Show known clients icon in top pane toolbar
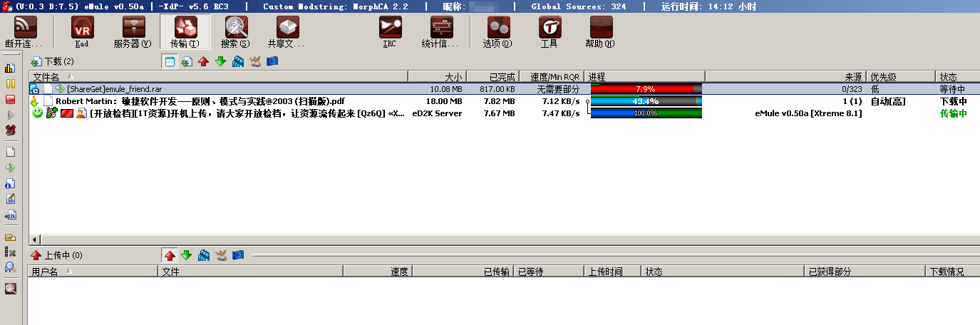This screenshot has height=325, width=980. tap(255, 62)
